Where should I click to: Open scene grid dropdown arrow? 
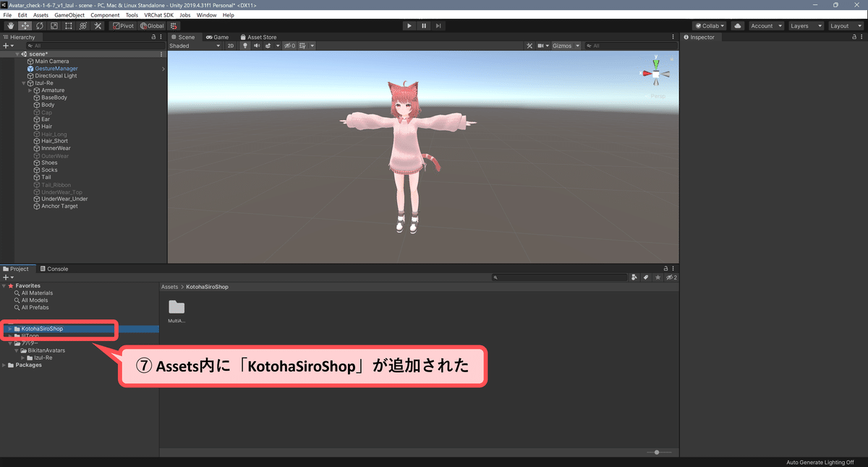312,46
